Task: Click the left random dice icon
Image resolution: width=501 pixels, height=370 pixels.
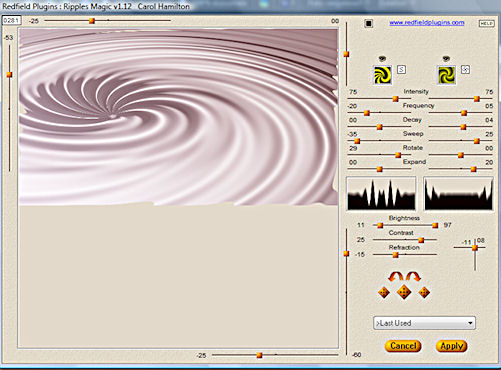Action: (384, 293)
